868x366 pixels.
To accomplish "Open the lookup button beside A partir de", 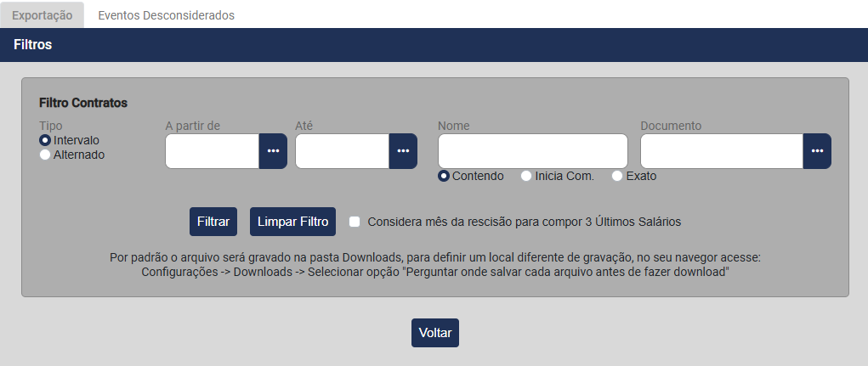I will click(x=273, y=151).
